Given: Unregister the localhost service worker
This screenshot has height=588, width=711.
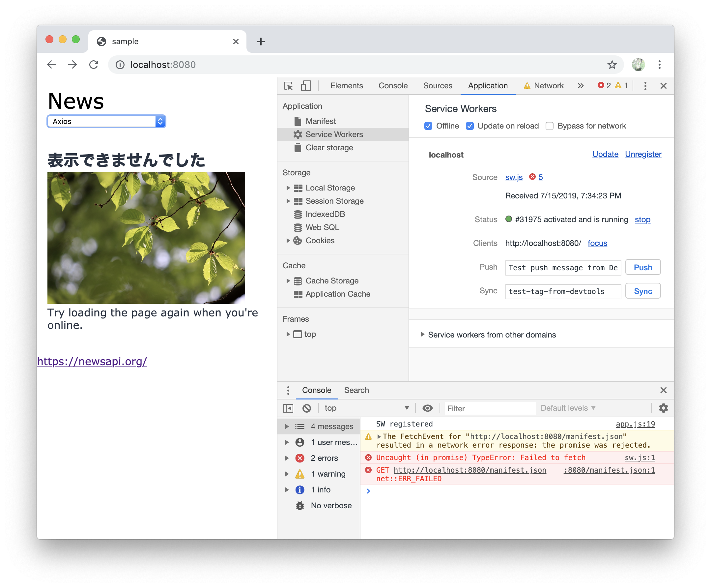Looking at the screenshot, I should pos(642,154).
